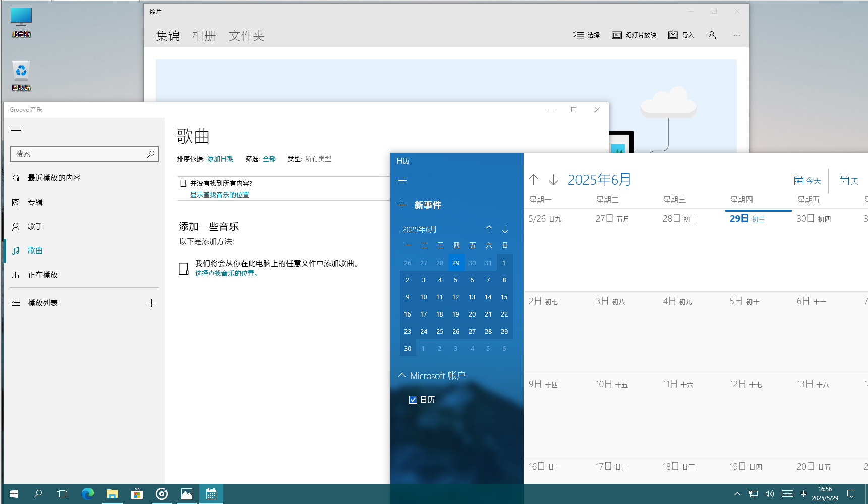The image size is (868, 504).
Task: Open the filter 全部 dropdown
Action: click(x=269, y=159)
